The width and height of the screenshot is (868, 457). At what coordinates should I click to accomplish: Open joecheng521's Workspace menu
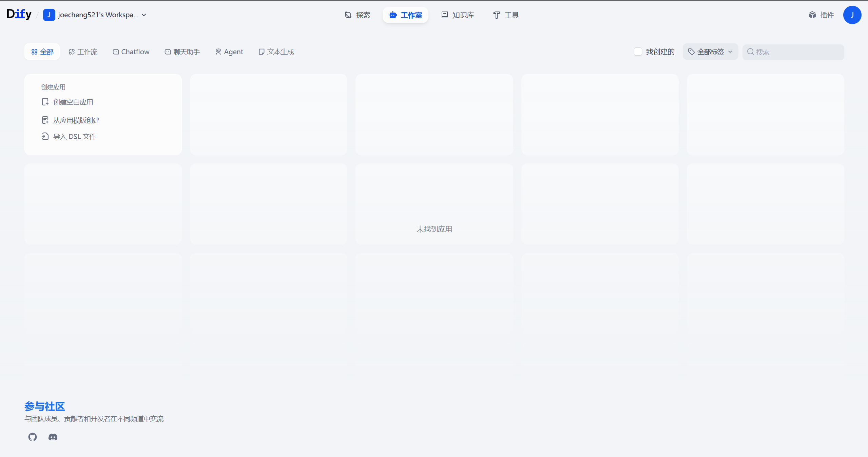click(98, 15)
